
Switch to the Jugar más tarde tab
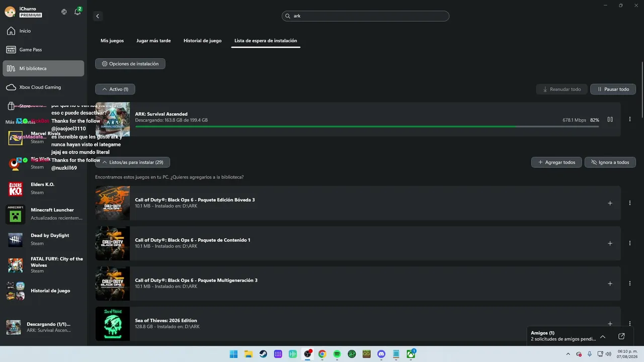[153, 41]
